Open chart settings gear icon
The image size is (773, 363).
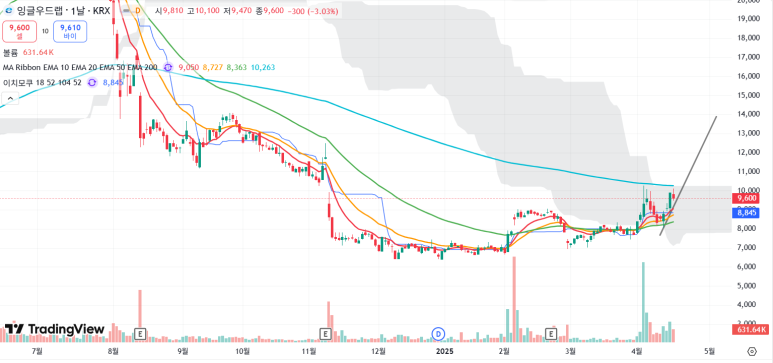(x=752, y=351)
